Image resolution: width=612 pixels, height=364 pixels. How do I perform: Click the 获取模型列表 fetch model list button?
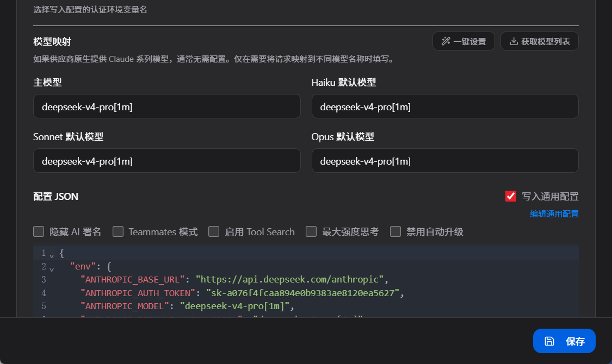[x=540, y=41]
